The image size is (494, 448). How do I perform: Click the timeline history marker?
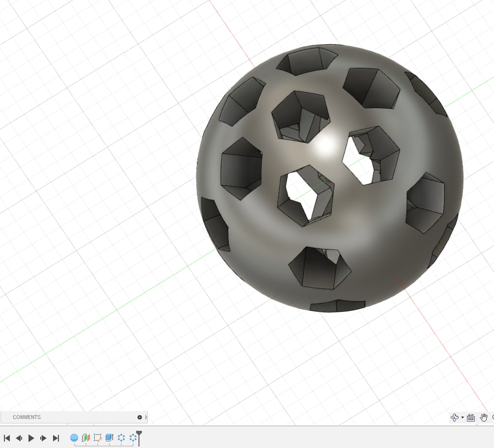point(139,438)
